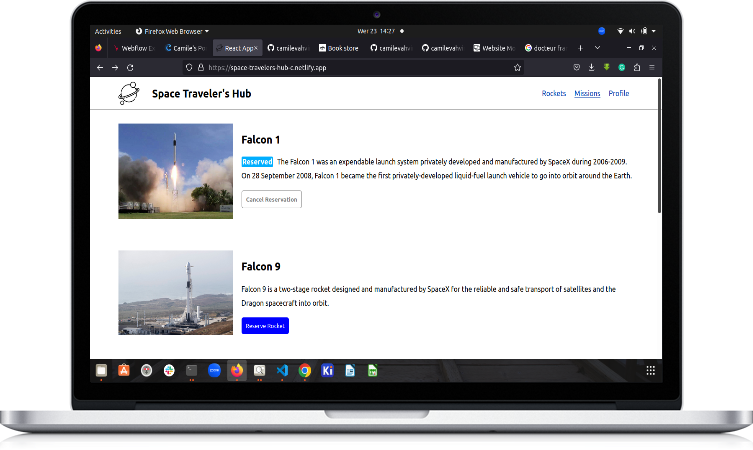
Task: Open the Firefox Web Browser app menu
Action: [x=172, y=31]
